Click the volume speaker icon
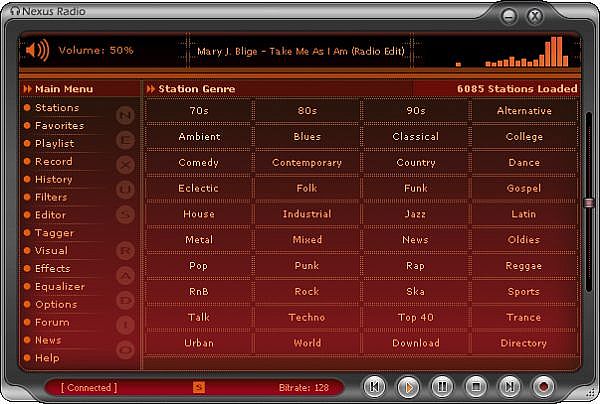This screenshot has height=404, width=600. tap(37, 50)
